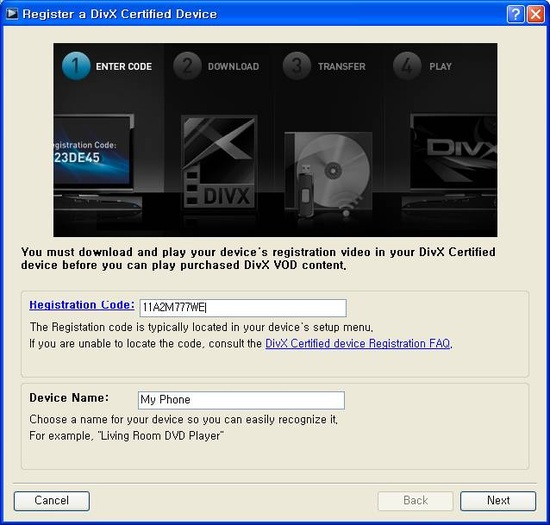Click the DivX film strip logo image

pos(220,162)
